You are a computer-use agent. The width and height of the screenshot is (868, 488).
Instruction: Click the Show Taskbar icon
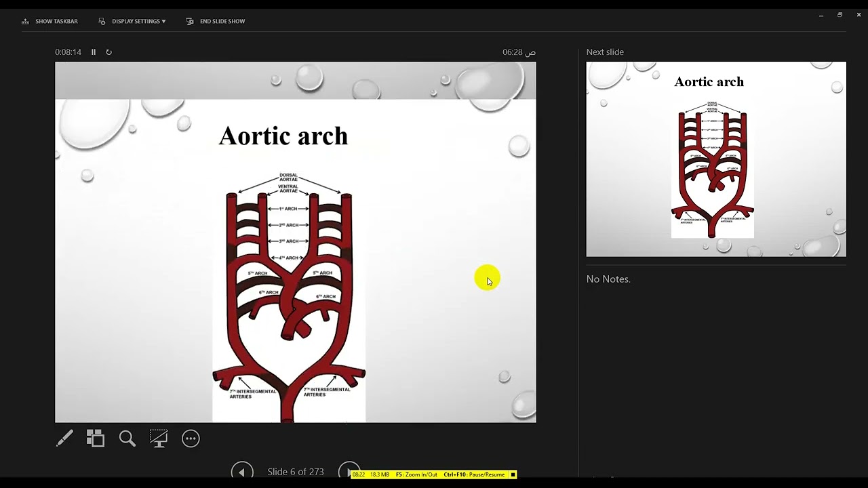coord(25,21)
